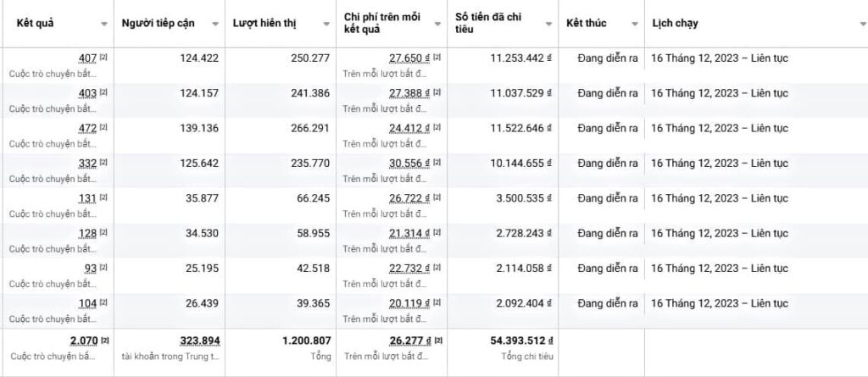Click footnote marker beside total 26.277 đ
This screenshot has height=377, width=868.
pos(439,340)
